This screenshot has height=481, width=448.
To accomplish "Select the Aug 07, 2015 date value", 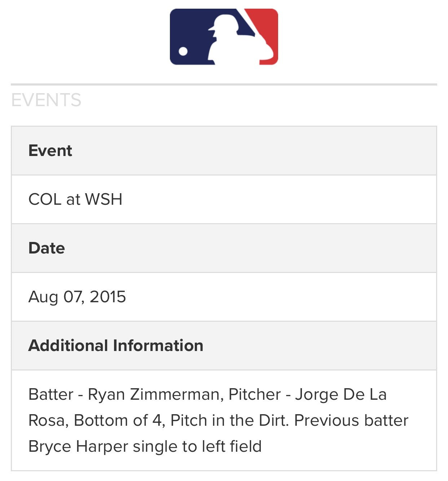I will point(77,297).
